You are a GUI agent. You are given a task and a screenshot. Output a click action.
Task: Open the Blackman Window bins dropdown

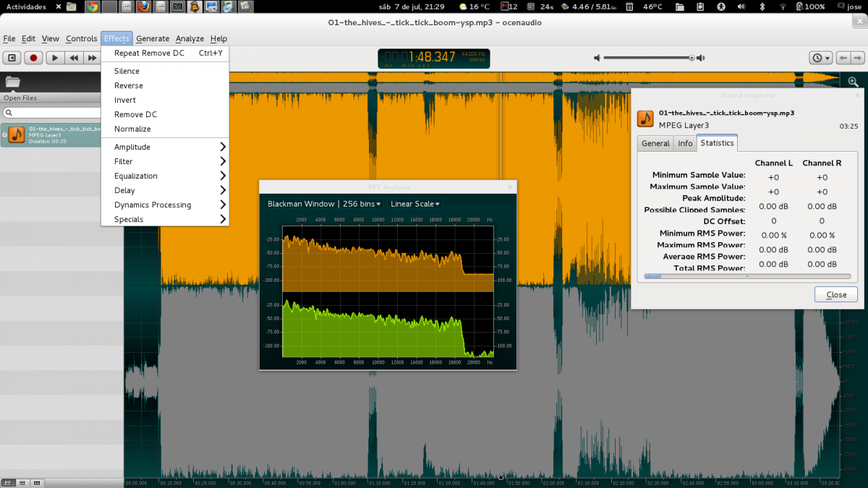[x=324, y=204]
